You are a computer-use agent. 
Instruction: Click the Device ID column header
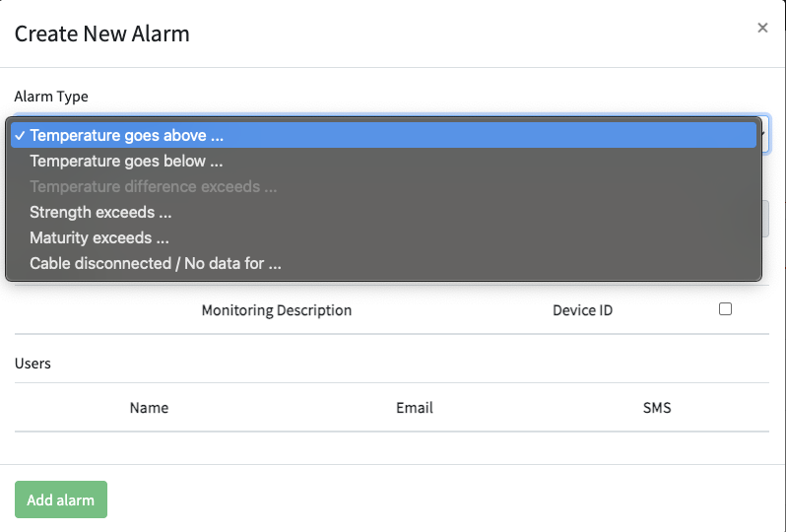(x=582, y=310)
